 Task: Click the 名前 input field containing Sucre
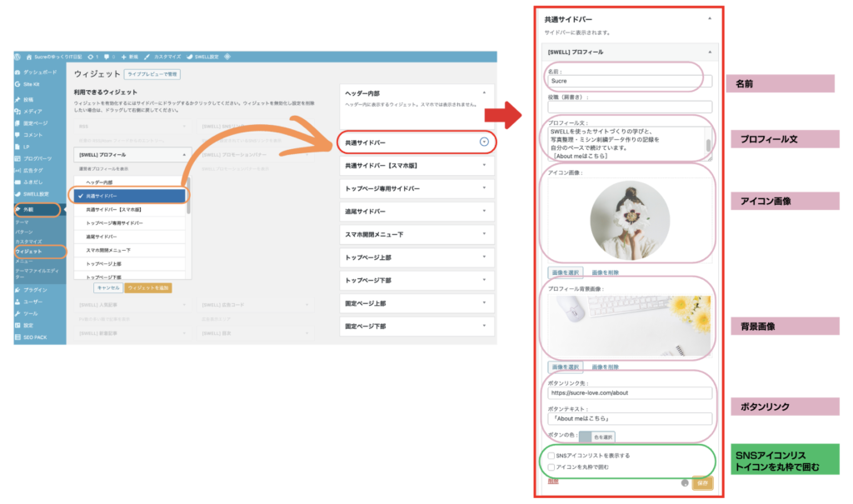pos(630,82)
